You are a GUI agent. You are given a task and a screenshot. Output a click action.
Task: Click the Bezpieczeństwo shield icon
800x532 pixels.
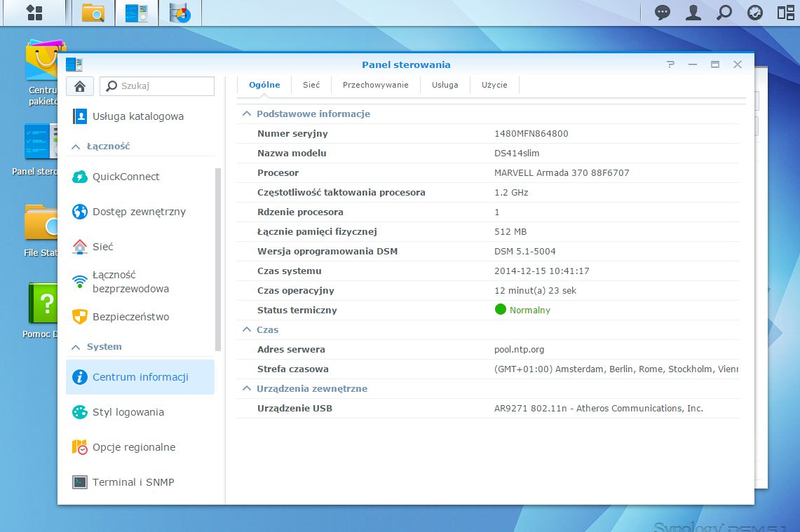(80, 317)
